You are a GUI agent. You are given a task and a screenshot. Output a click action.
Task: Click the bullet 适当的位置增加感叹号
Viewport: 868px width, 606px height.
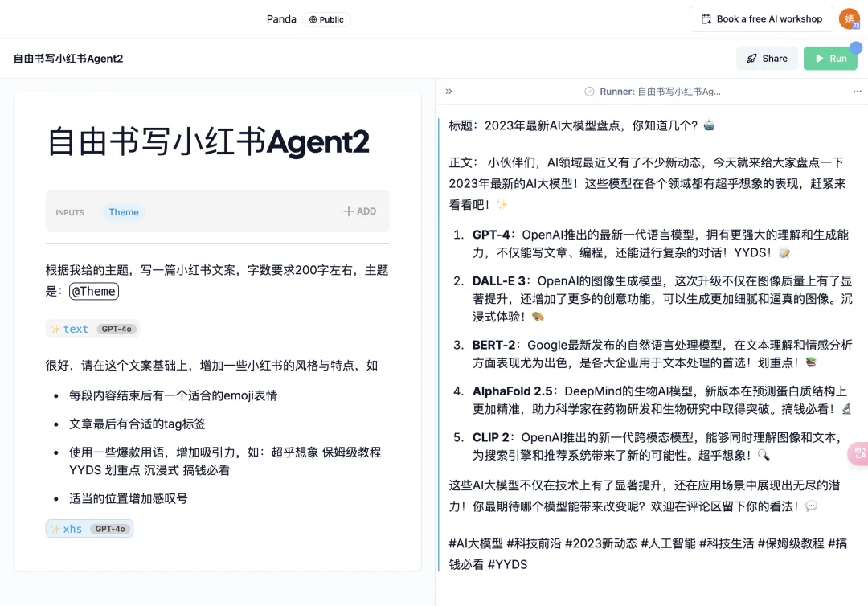(129, 498)
